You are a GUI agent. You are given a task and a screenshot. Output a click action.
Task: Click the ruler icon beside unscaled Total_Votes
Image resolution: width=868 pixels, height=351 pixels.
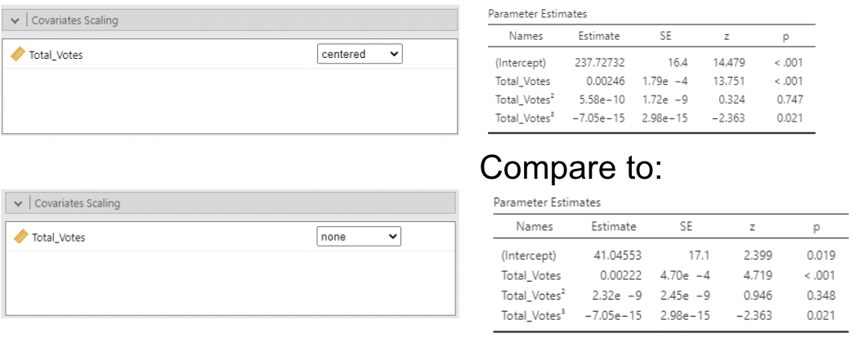point(21,237)
